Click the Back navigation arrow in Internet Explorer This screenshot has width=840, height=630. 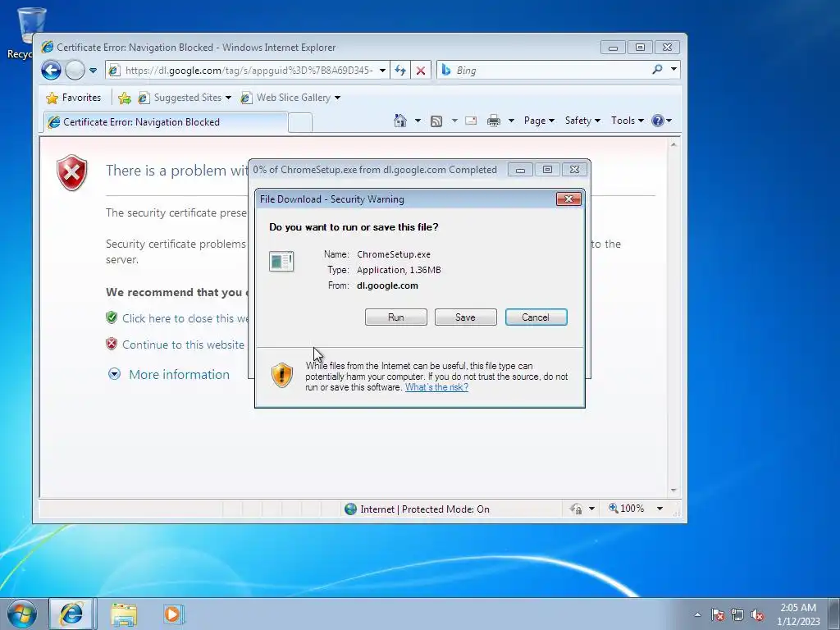click(52, 71)
